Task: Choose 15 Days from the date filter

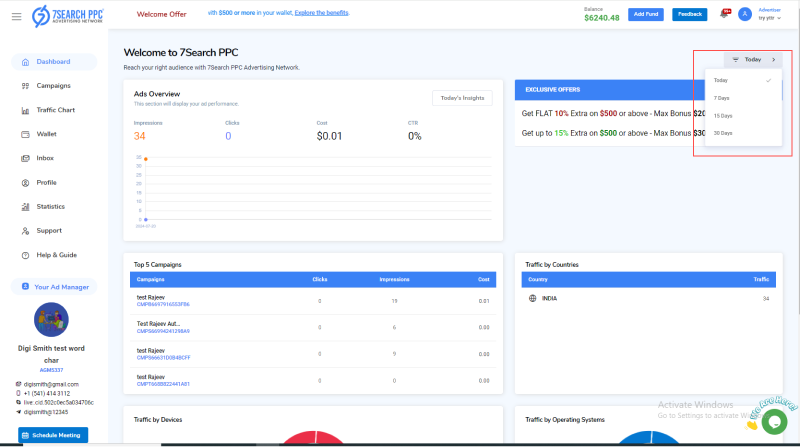Action: pos(723,116)
